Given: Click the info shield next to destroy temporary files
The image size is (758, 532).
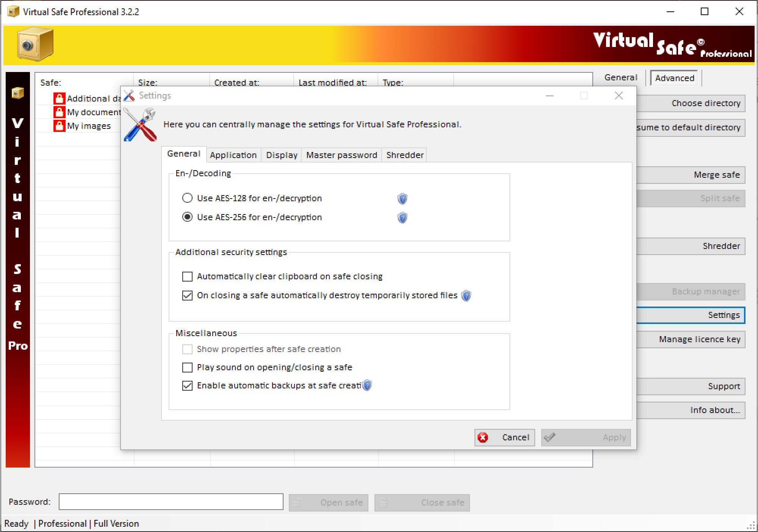Looking at the screenshot, I should pyautogui.click(x=466, y=296).
